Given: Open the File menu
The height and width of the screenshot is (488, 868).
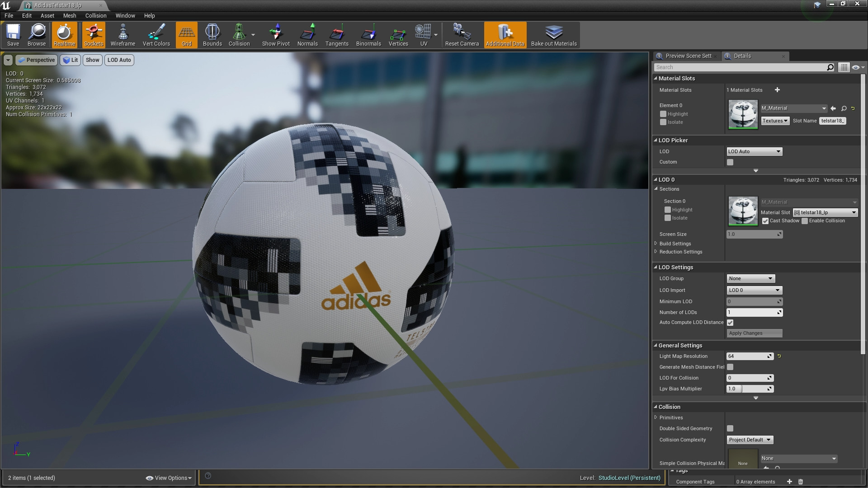Looking at the screenshot, I should [9, 15].
